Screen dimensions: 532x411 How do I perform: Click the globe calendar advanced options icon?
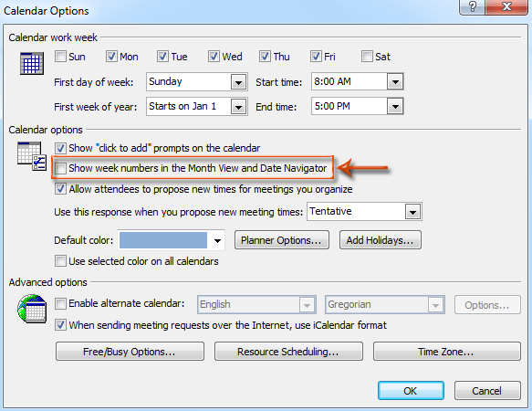click(x=32, y=309)
